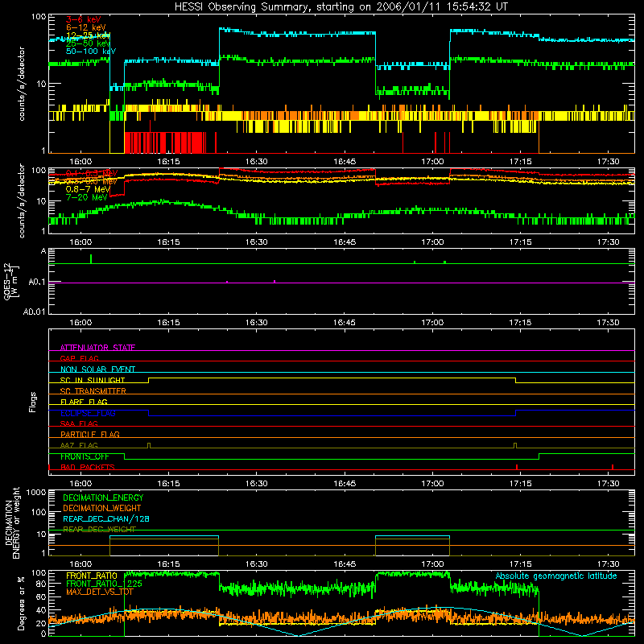Viewport: 644px width, 644px height.
Task: Click the Degrees or % axis title
Action: pyautogui.click(x=21, y=603)
